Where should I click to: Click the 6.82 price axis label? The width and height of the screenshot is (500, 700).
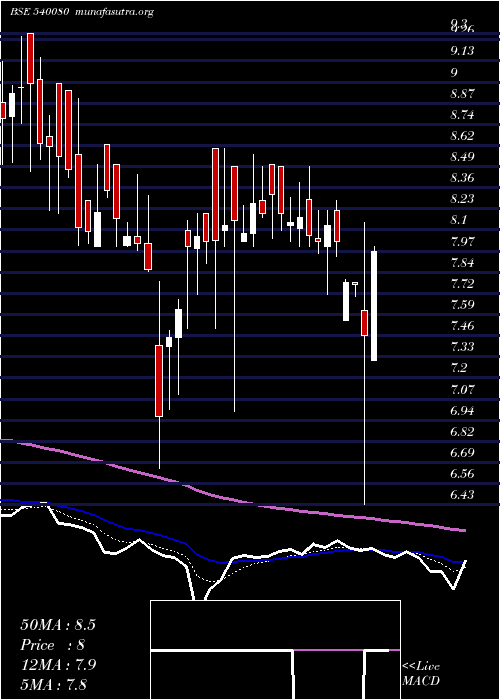coord(462,432)
